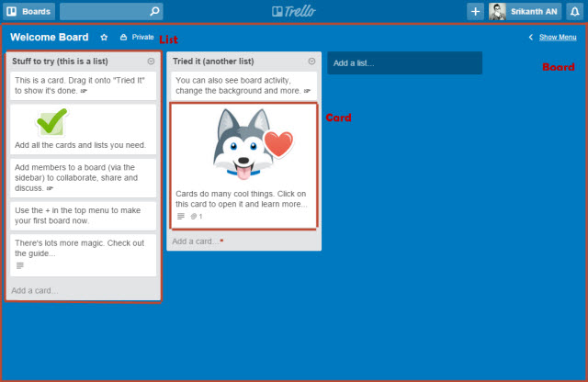The width and height of the screenshot is (588, 382).
Task: Click description icon on magic guide card
Action: [20, 265]
